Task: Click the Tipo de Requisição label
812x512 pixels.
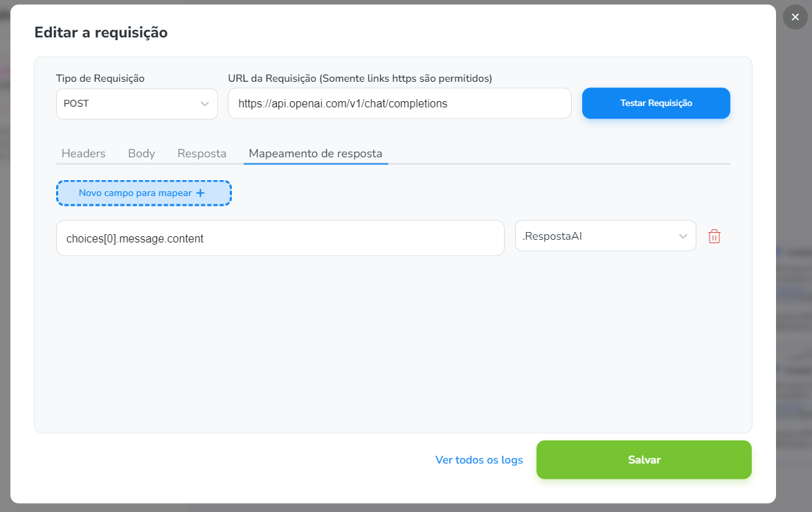Action: 100,78
